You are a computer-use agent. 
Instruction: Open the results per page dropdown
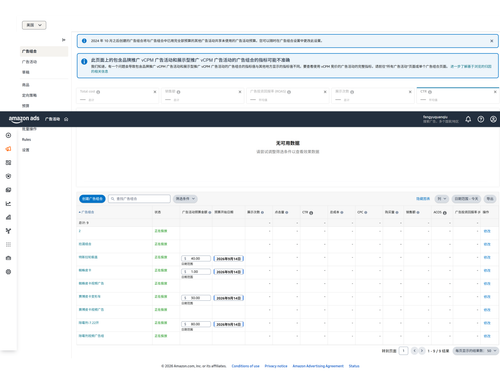[475, 351]
